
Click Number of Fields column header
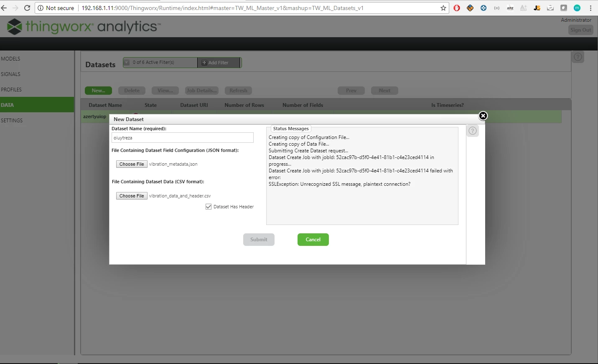tap(303, 105)
